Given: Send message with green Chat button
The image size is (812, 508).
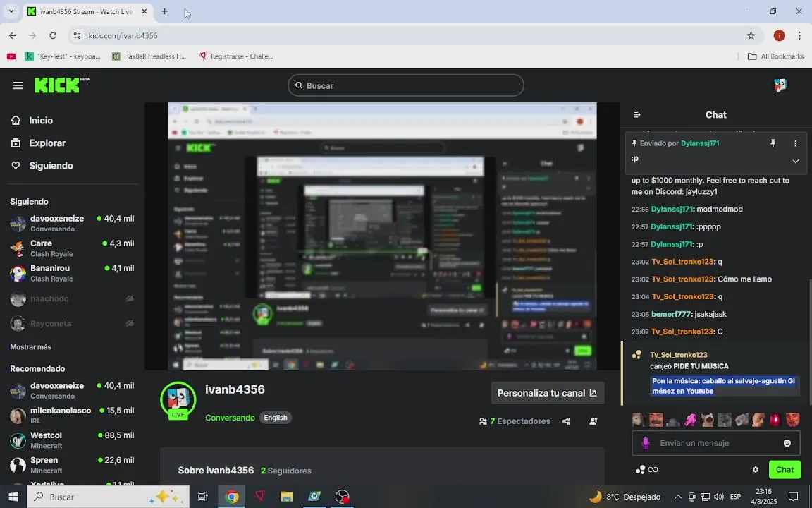Looking at the screenshot, I should pyautogui.click(x=785, y=470).
